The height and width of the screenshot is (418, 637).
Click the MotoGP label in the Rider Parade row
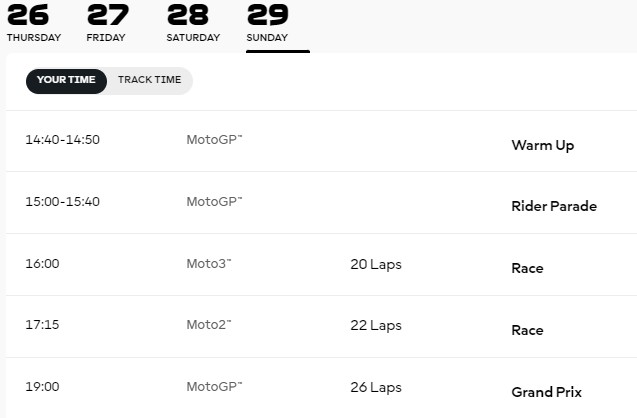pyautogui.click(x=214, y=201)
